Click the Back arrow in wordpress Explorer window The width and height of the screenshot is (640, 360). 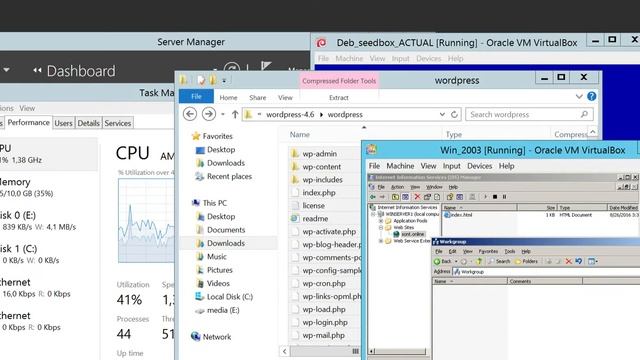tap(190, 114)
